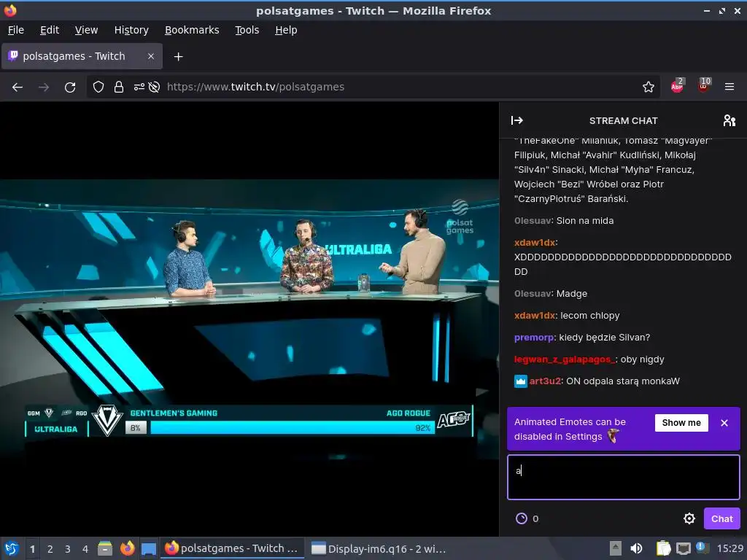This screenshot has width=747, height=560.
Task: Open tracking protection shield icon
Action: (98, 87)
